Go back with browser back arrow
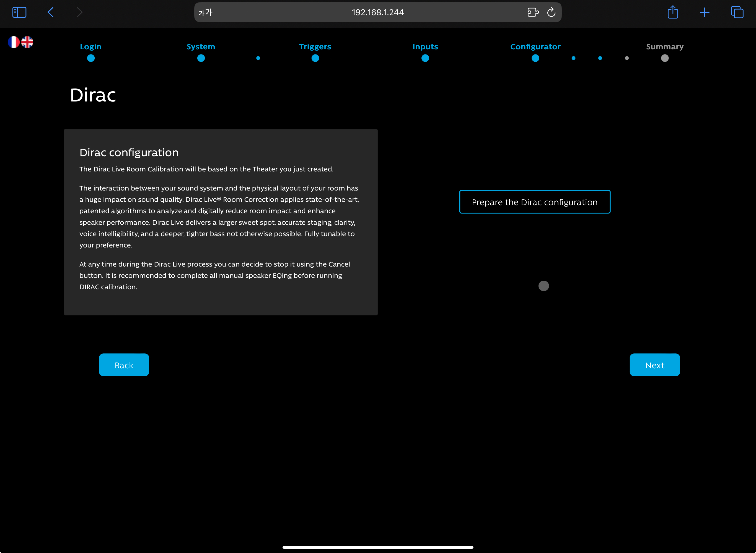Image resolution: width=756 pixels, height=553 pixels. 51,12
